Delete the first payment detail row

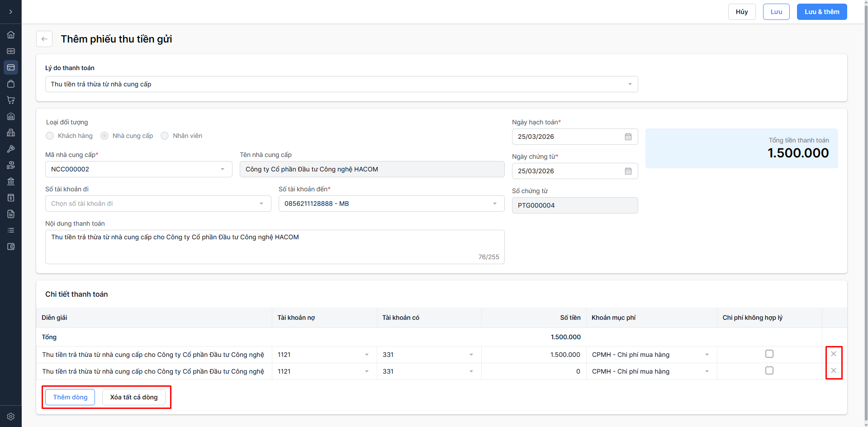point(834,354)
